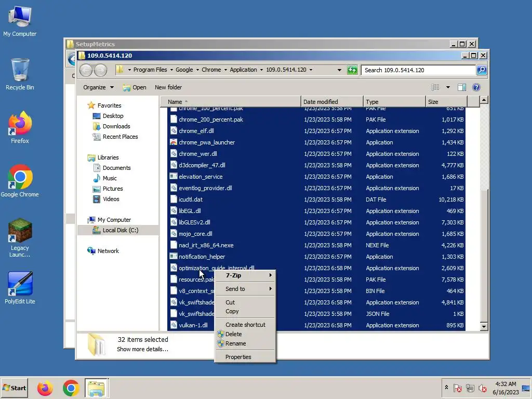The height and width of the screenshot is (399, 532).
Task: Choose Create shortcut from the context menu
Action: [x=245, y=325]
